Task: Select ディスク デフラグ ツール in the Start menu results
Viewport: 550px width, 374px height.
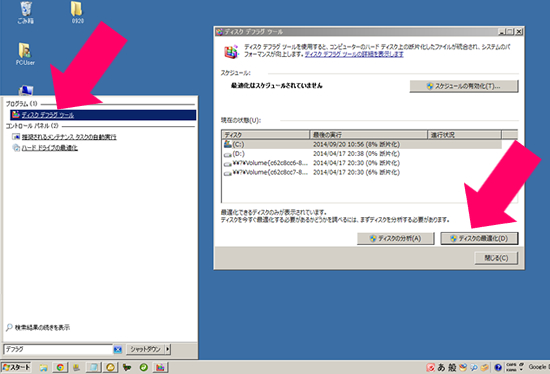Action: (103, 115)
